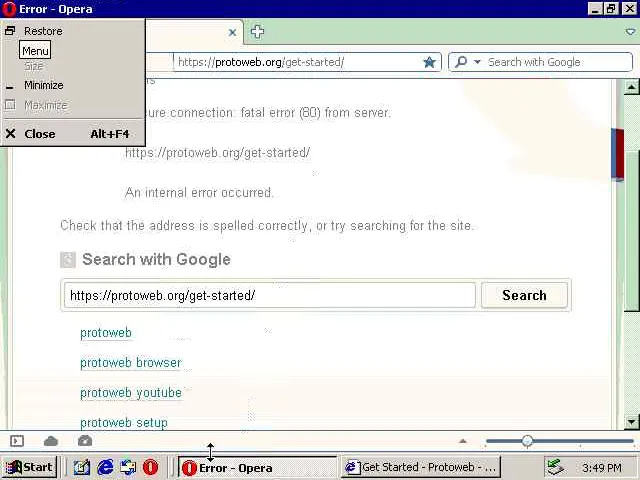Click the 3:49 PM clock
640x480 pixels.
tap(602, 468)
